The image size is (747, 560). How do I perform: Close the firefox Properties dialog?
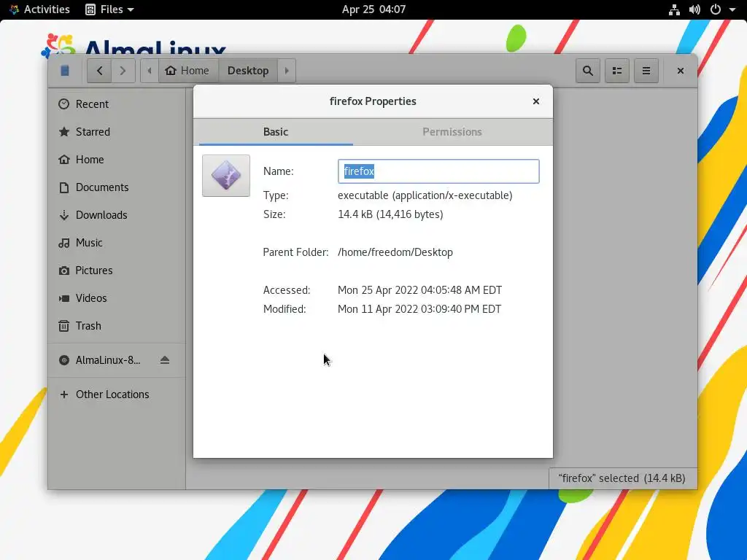point(536,101)
